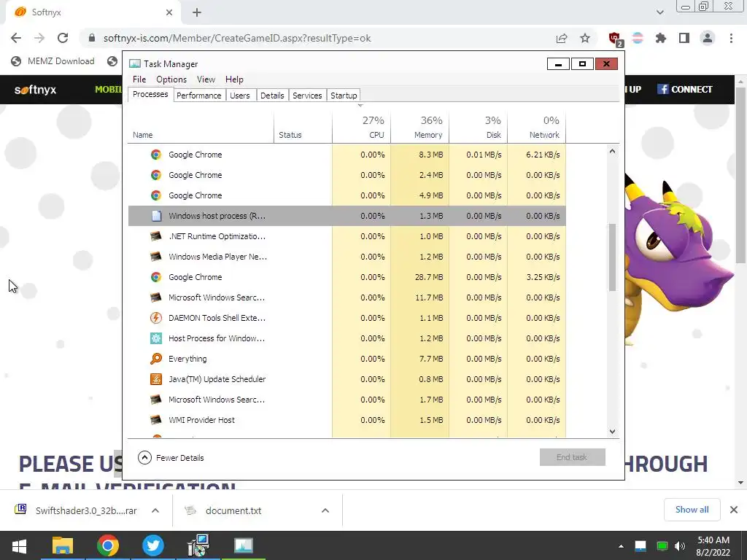Sort processes by Network column
The height and width of the screenshot is (560, 747).
(537, 127)
